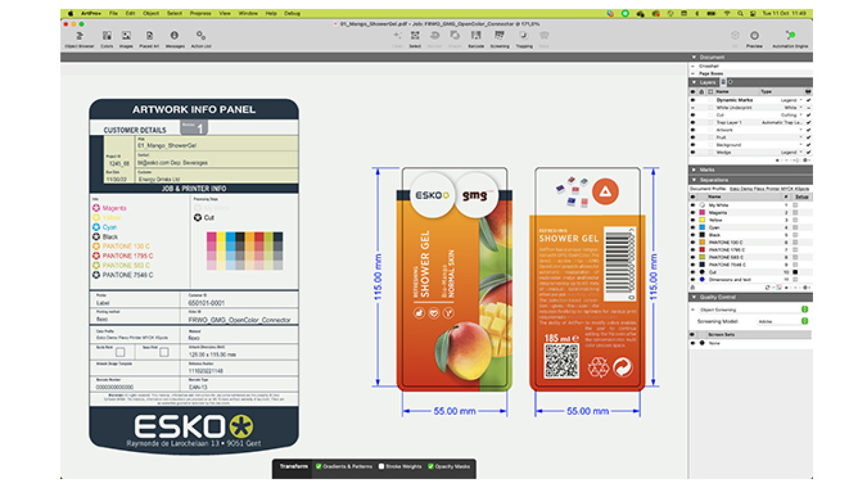Toggle visibility of Cut layer
Viewport: 868px width, 488px height.
692,115
